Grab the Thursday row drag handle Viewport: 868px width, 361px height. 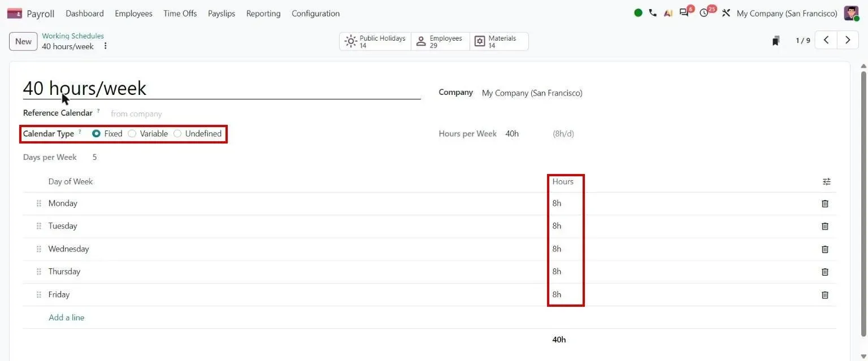(x=39, y=272)
